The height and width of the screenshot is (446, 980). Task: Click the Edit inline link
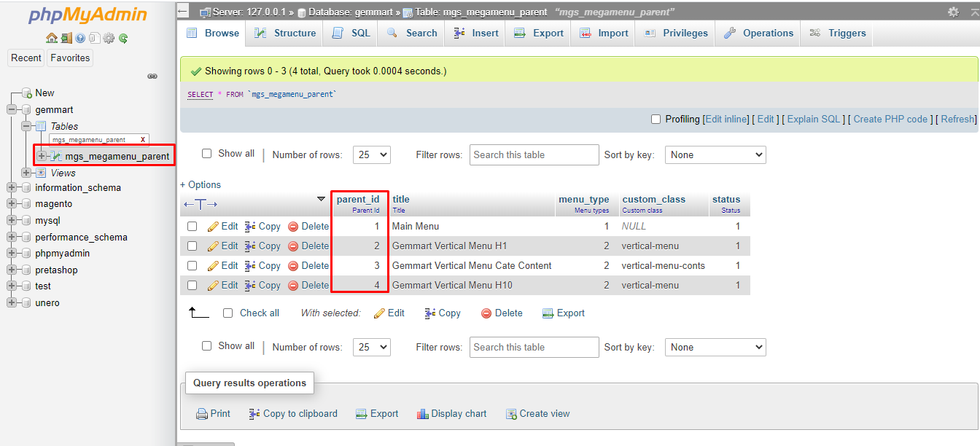726,120
